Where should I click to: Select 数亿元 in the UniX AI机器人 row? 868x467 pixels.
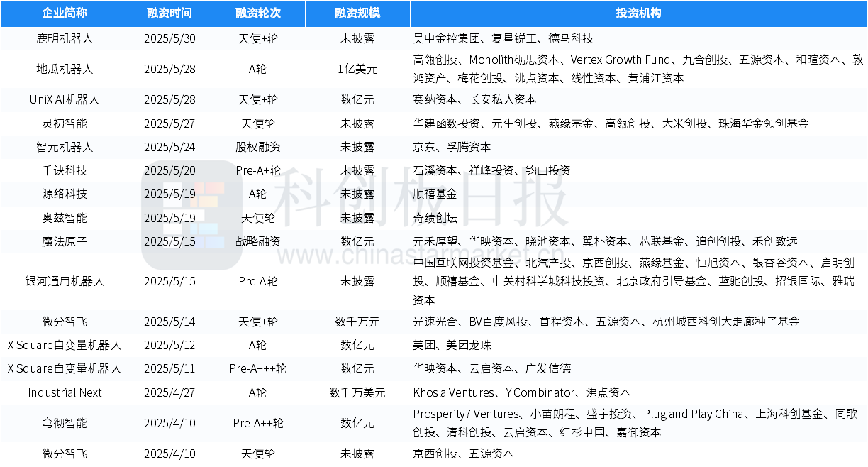tap(357, 99)
